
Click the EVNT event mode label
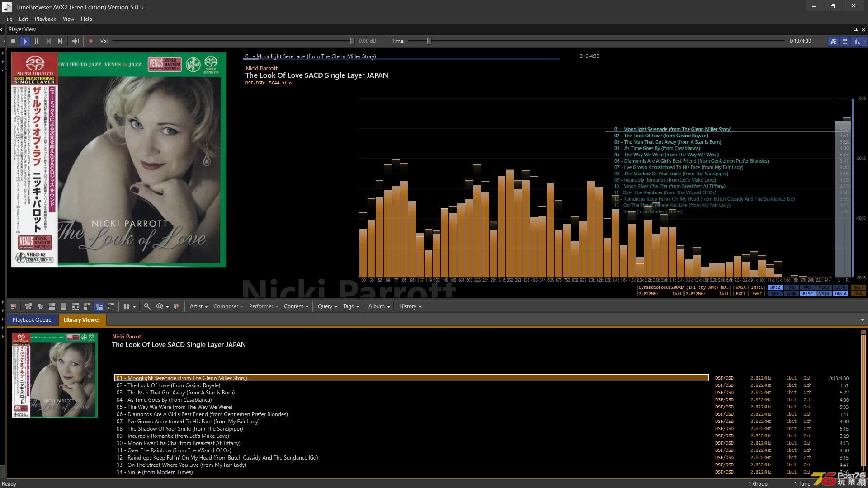(757, 294)
